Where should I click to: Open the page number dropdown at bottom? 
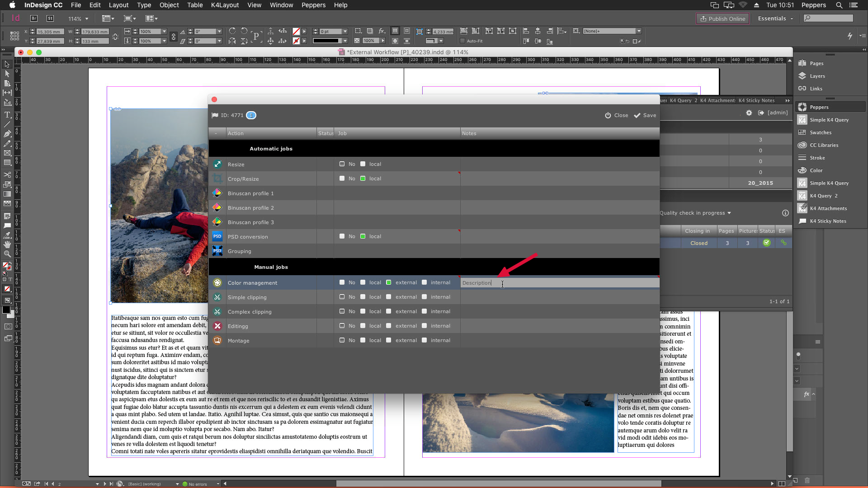pyautogui.click(x=97, y=484)
